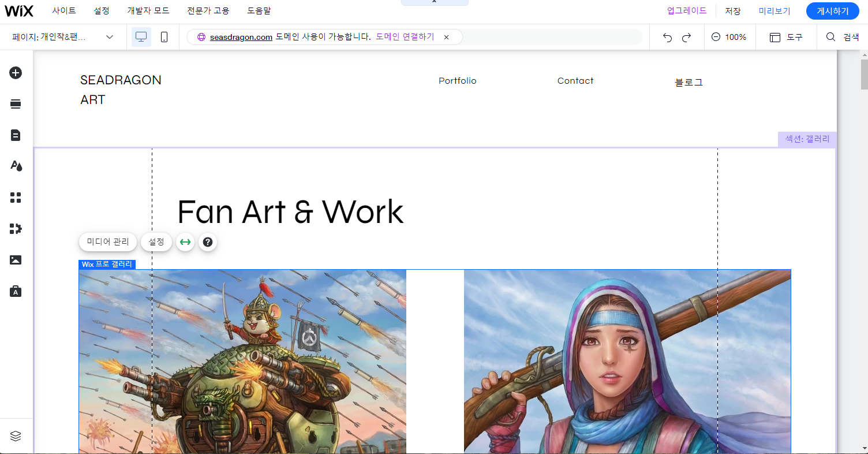Open the Tools (도구) panel
The height and width of the screenshot is (454, 868).
(x=786, y=37)
